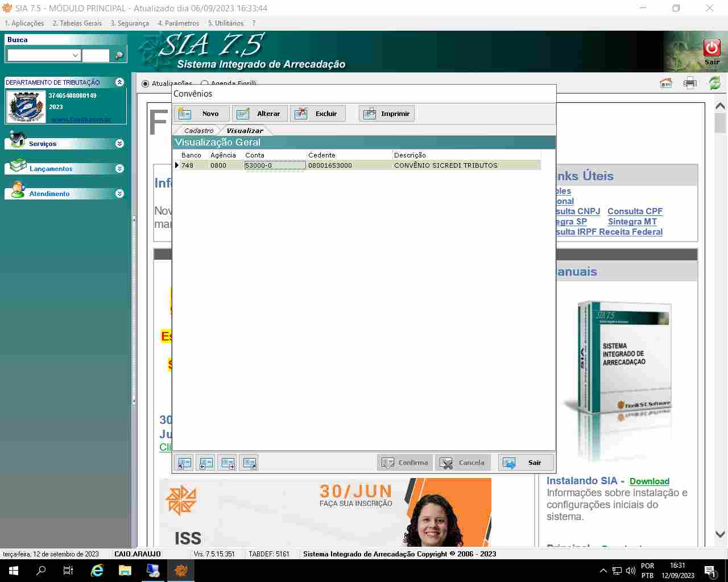The image size is (728, 582).
Task: Click the printer icon in top-right toolbar
Action: (x=690, y=83)
